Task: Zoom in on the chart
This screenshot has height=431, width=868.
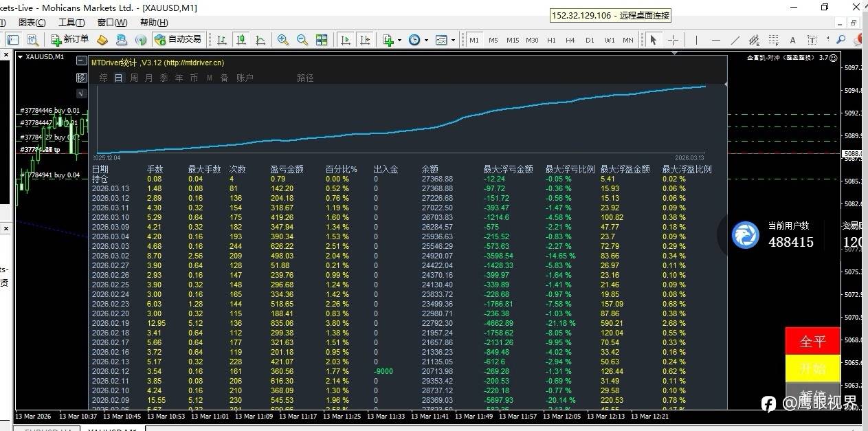Action: 282,40
